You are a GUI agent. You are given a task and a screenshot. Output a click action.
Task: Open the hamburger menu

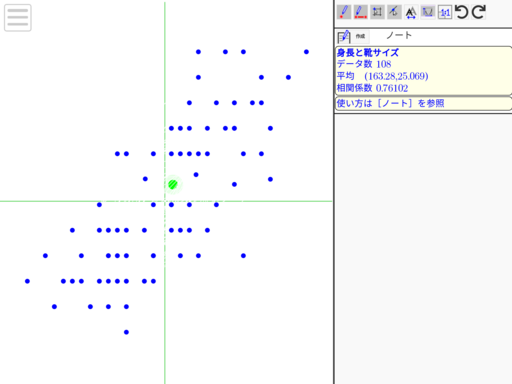point(18,18)
